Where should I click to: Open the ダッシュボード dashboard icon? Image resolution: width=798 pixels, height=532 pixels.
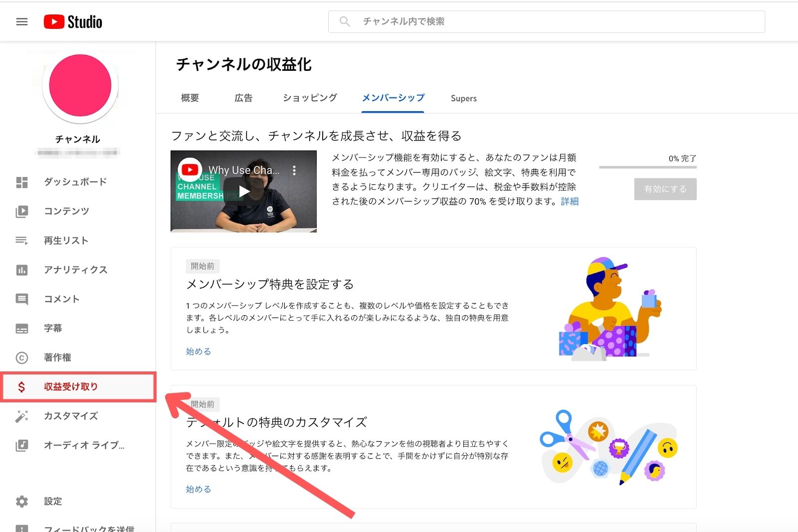[22, 182]
